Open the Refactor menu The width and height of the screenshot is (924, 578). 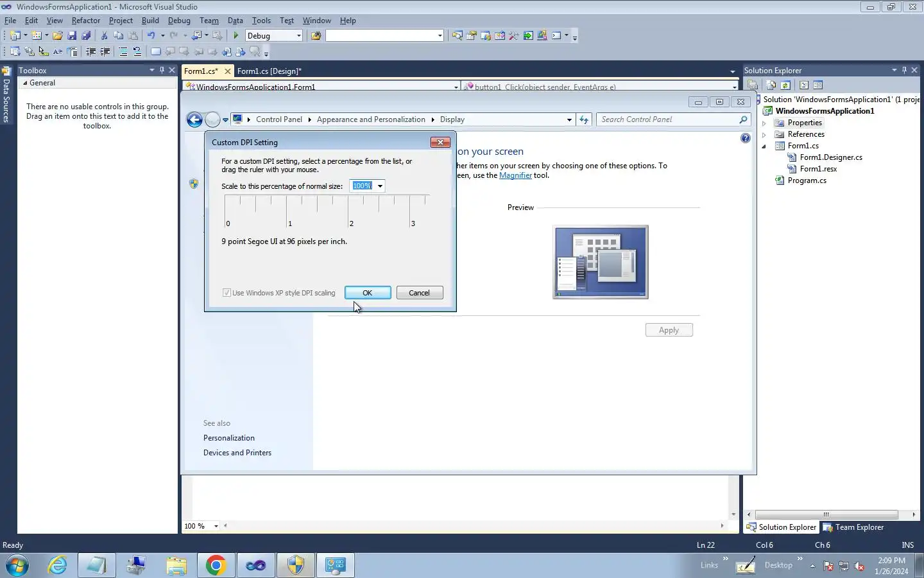coord(86,21)
